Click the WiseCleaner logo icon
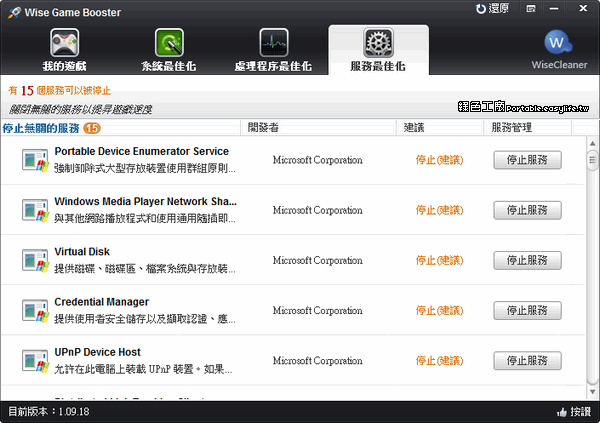 point(558,42)
